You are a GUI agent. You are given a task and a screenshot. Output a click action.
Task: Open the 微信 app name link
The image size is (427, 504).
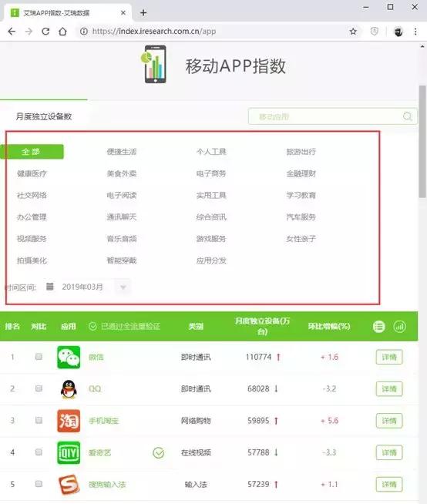tap(96, 357)
